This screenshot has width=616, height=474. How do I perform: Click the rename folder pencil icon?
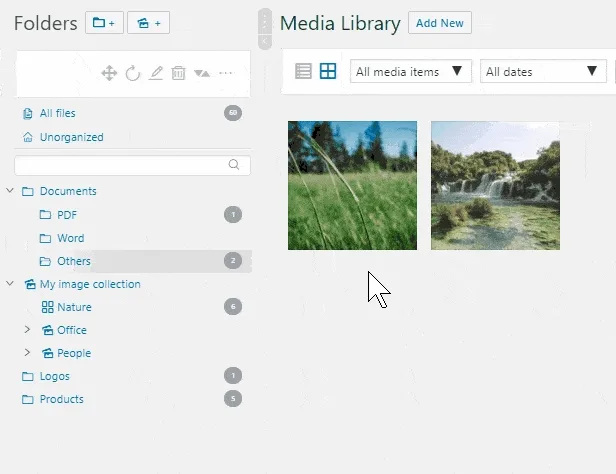click(156, 73)
